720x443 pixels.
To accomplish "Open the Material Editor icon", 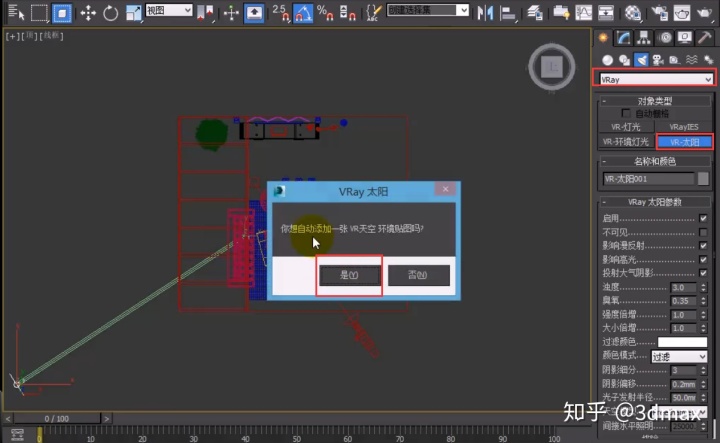I will 633,13.
